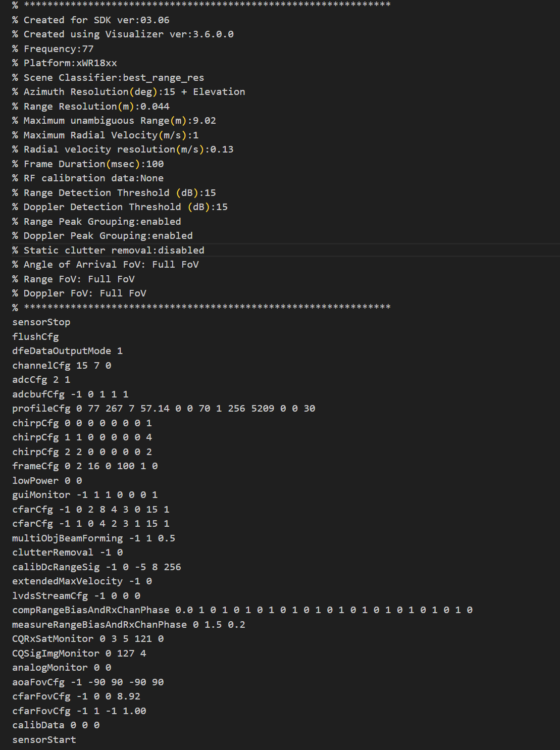The height and width of the screenshot is (750, 560).
Task: Place cursor on the extendedMaxVelocity line
Action: 82,581
